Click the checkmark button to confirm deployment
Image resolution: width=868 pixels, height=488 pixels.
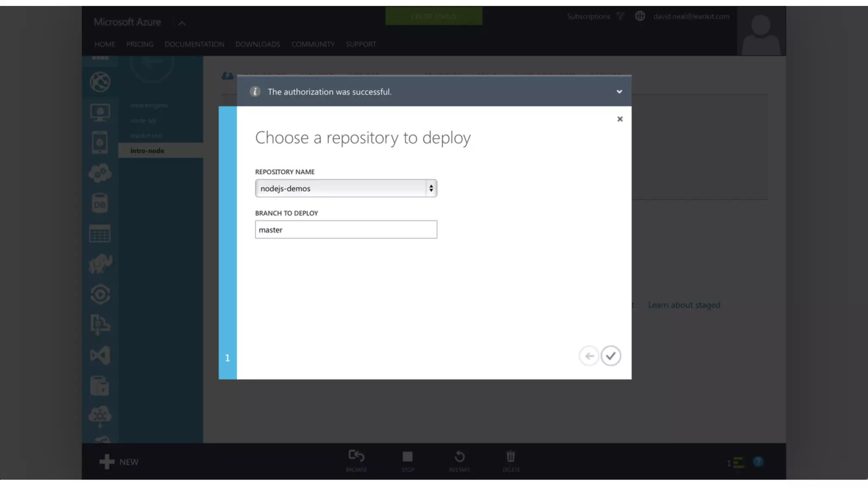click(610, 356)
